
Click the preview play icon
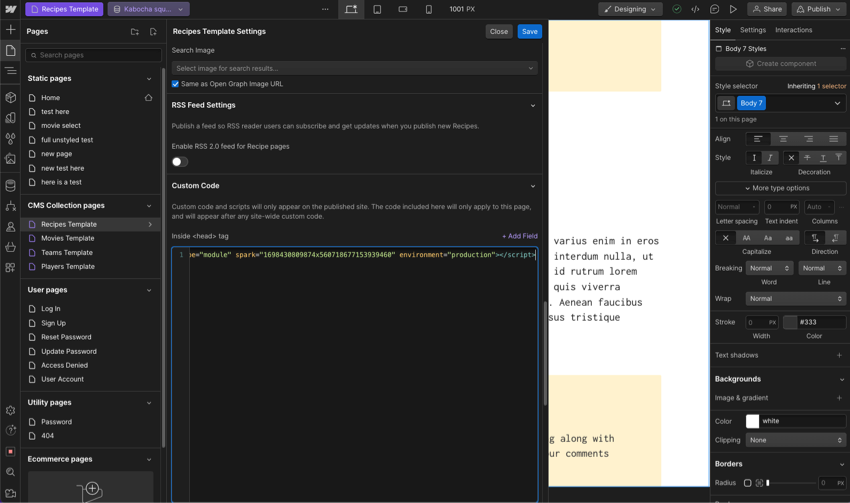click(733, 9)
